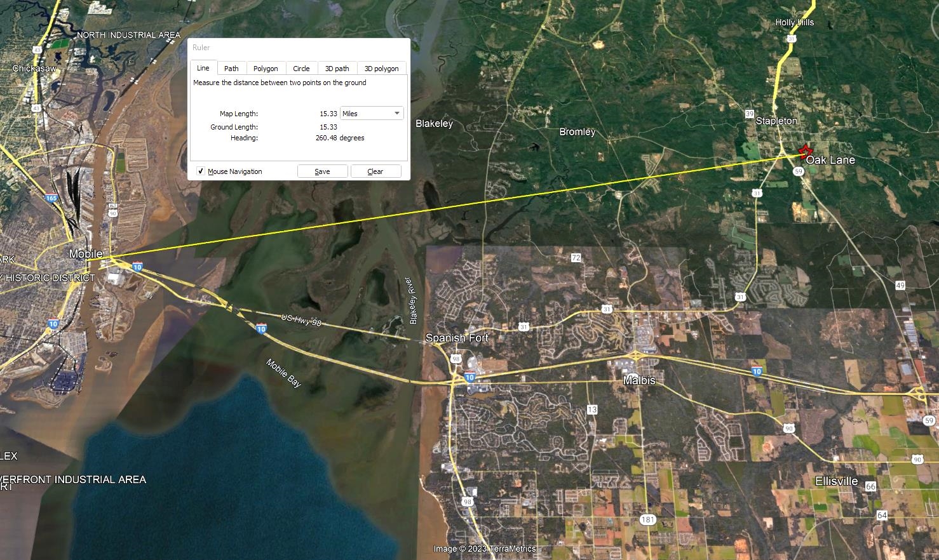
Task: Click the Clear button in Ruler
Action: pos(375,171)
